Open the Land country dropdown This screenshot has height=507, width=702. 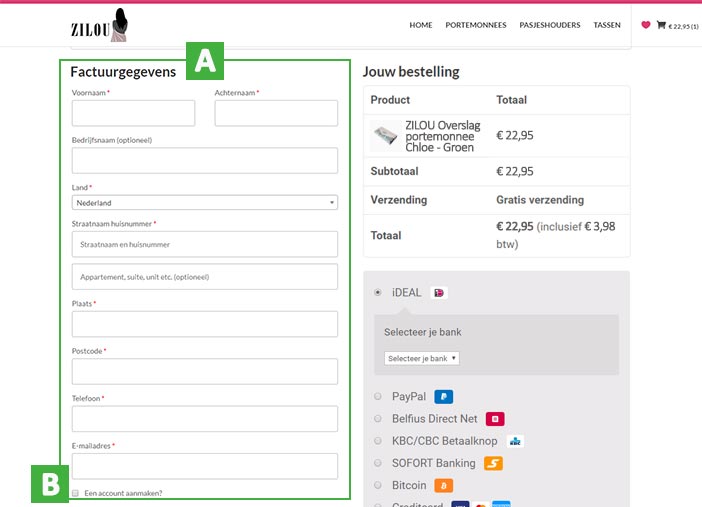(205, 203)
